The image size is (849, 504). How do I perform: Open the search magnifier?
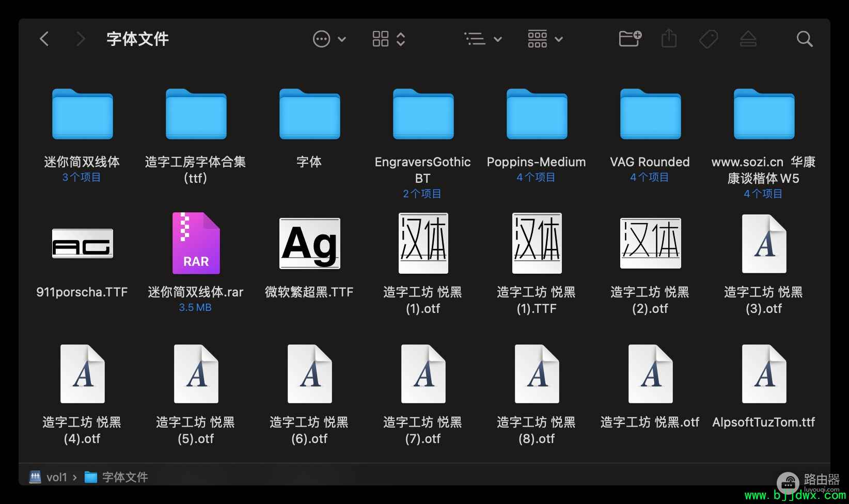[x=805, y=39]
